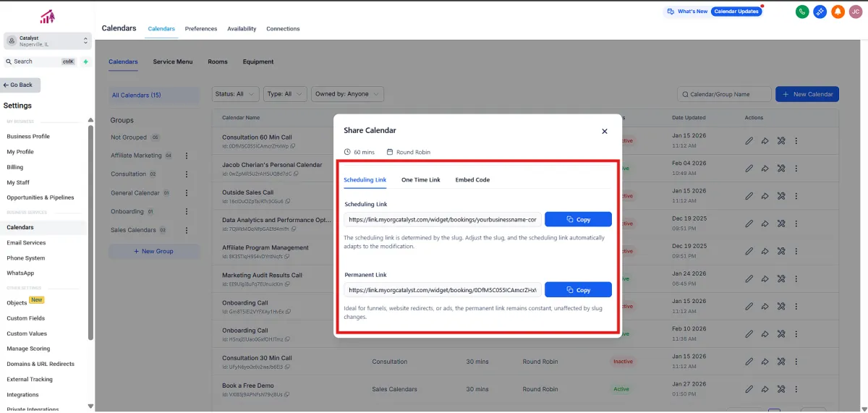This screenshot has width=868, height=413.
Task: Click the edit pencil for Consultation 60 Min Call
Action: tap(749, 141)
